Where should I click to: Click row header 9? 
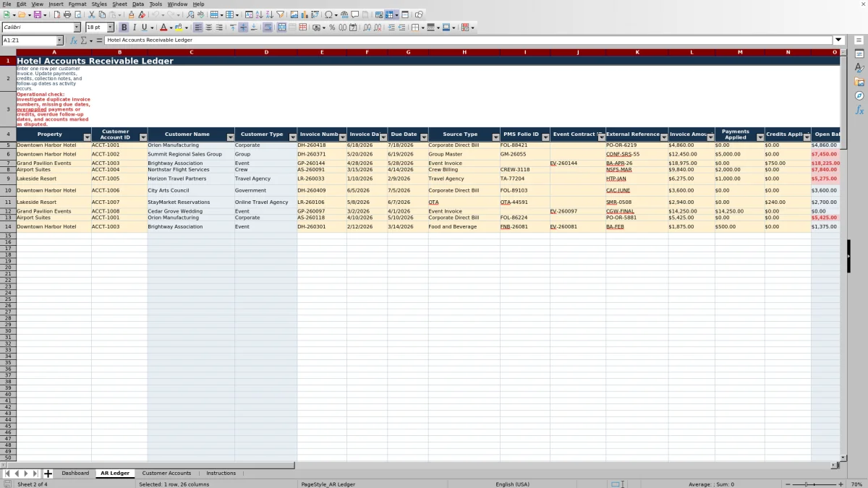click(8, 179)
